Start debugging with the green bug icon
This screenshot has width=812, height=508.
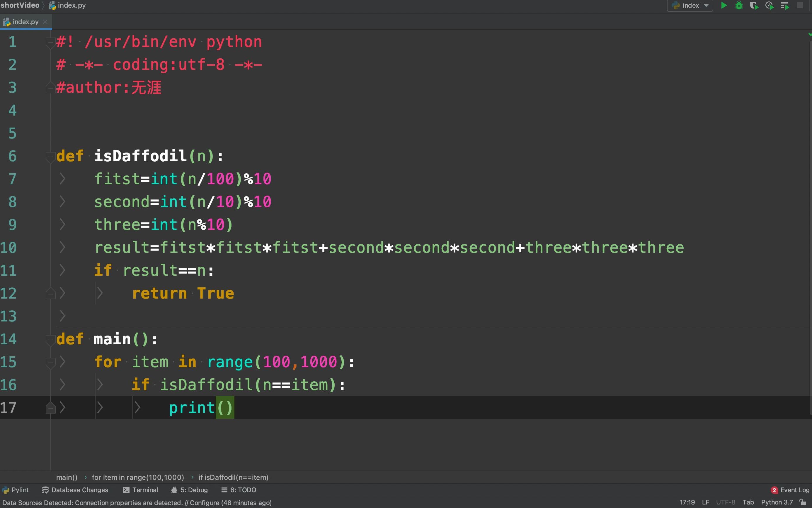pos(739,5)
